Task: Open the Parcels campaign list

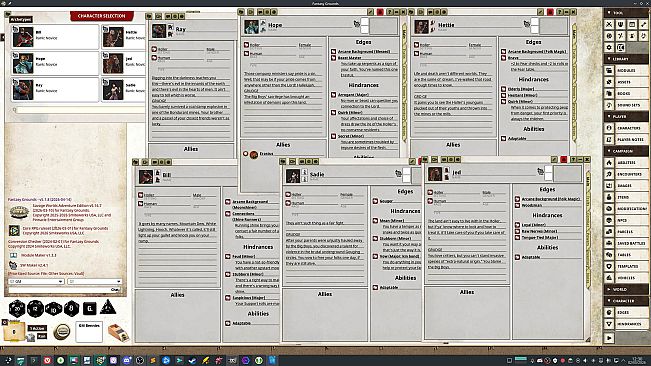Action: (626, 232)
